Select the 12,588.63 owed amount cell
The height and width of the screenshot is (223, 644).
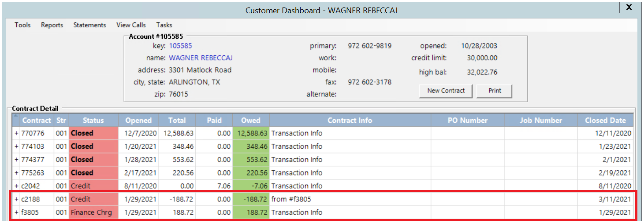pos(251,133)
